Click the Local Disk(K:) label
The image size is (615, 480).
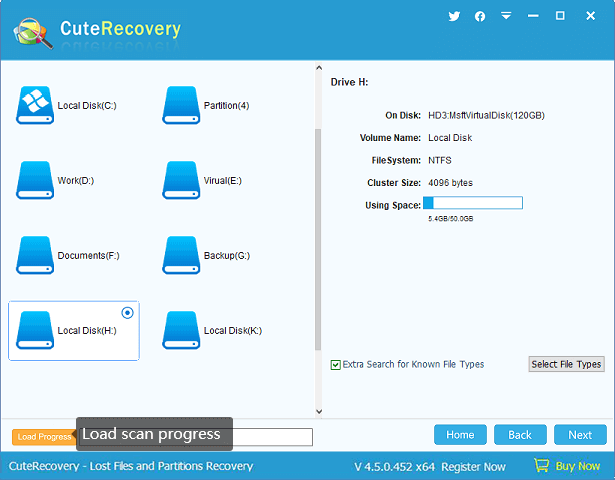(233, 331)
